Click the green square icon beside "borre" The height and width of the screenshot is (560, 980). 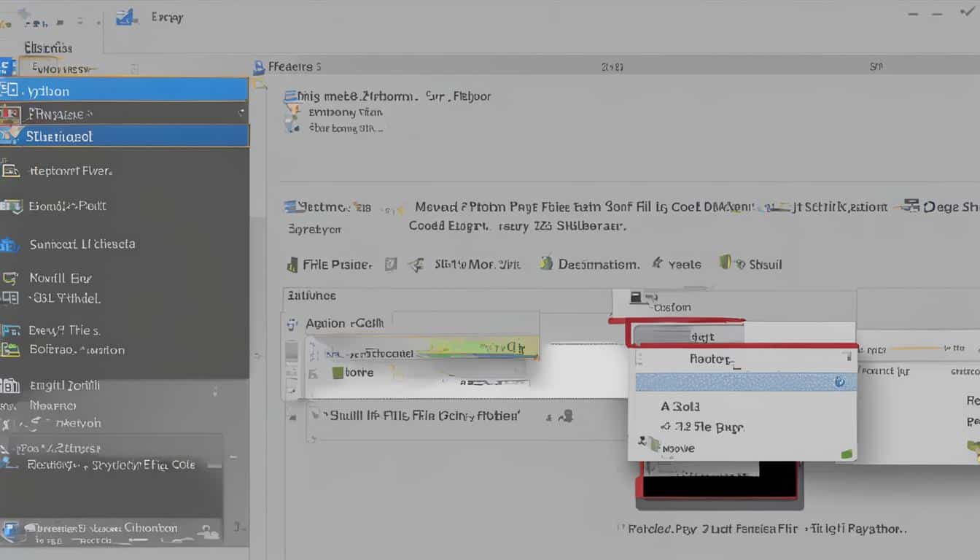(x=338, y=373)
